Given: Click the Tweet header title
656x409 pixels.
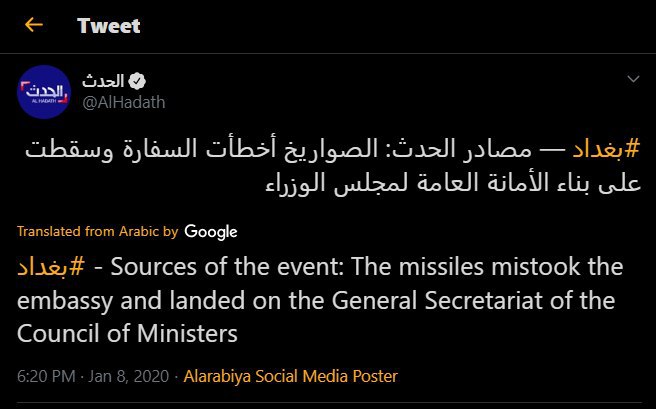Looking at the screenshot, I should point(109,26).
